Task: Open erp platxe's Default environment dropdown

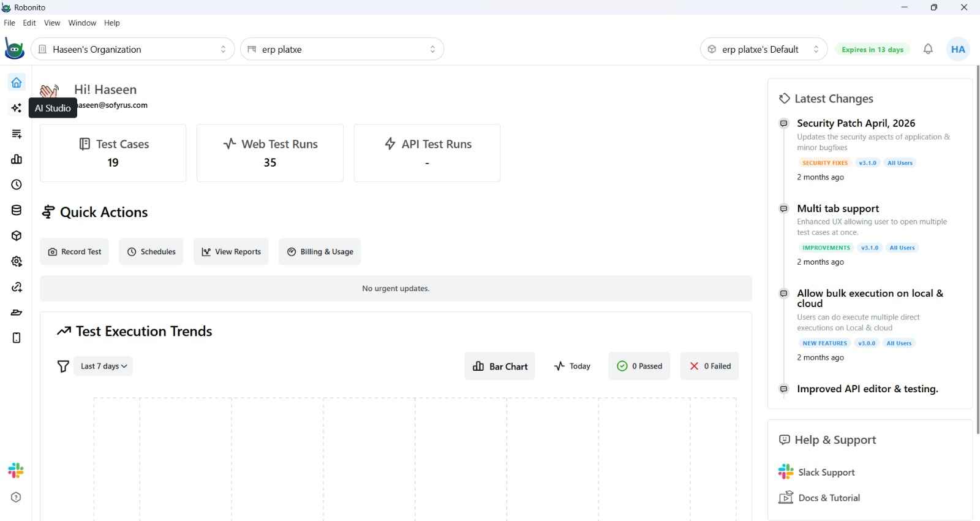Action: [764, 49]
